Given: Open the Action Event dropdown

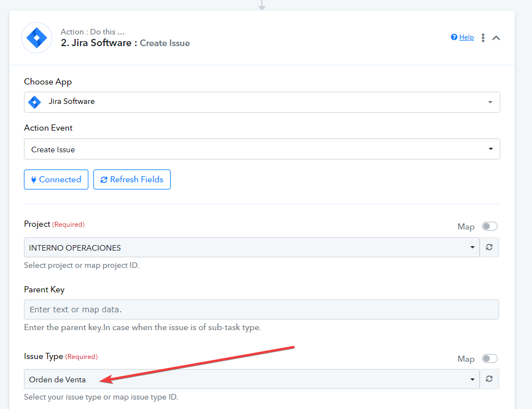Looking at the screenshot, I should pyautogui.click(x=262, y=149).
